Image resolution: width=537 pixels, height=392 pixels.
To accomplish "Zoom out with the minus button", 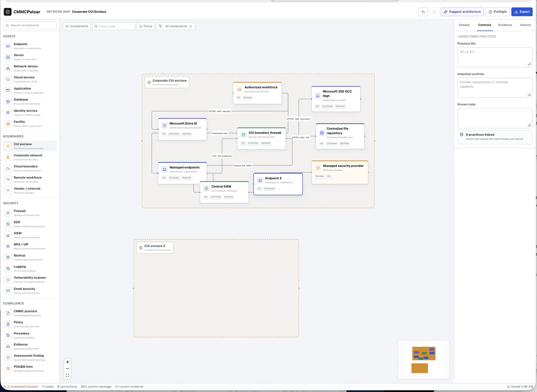I will click(68, 369).
